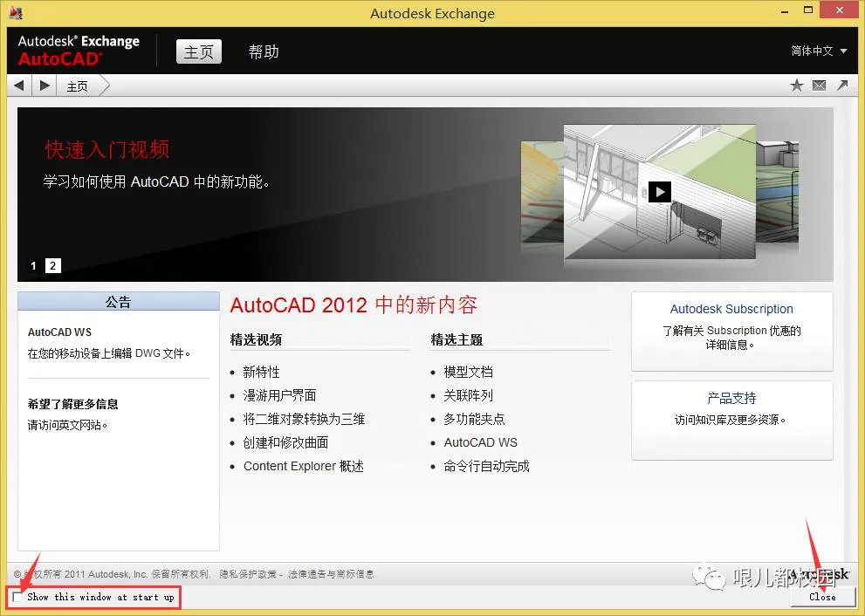The height and width of the screenshot is (616, 865).
Task: Open the Autodesk Subscription card
Action: (x=731, y=332)
